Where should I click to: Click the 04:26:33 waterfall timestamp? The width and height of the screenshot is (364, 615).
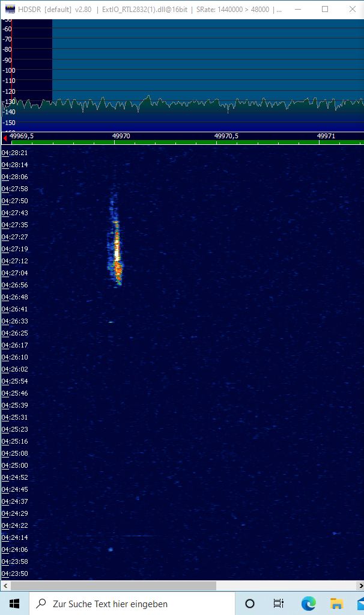[x=15, y=321]
